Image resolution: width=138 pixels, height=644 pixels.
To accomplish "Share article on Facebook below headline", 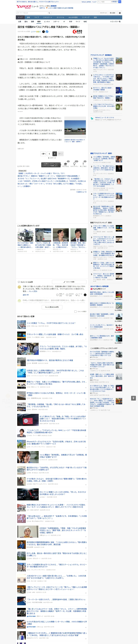I will [x=47, y=32].
